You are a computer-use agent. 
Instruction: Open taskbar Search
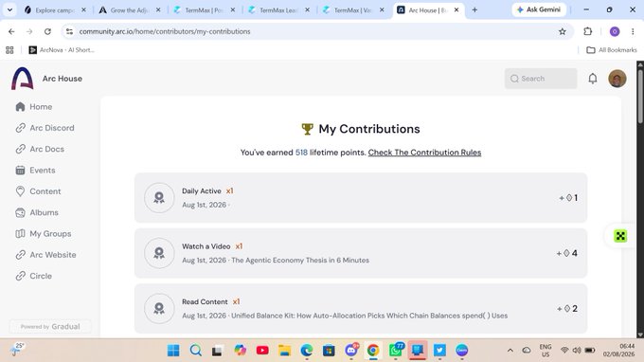coord(196,351)
